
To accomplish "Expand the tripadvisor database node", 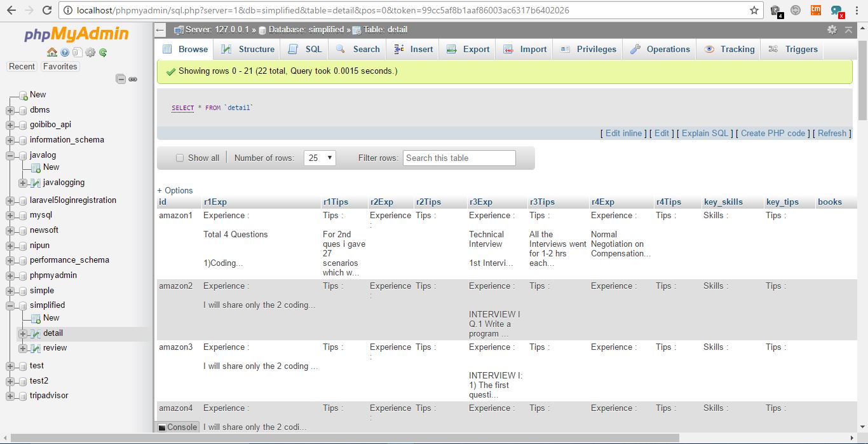I will 10,396.
